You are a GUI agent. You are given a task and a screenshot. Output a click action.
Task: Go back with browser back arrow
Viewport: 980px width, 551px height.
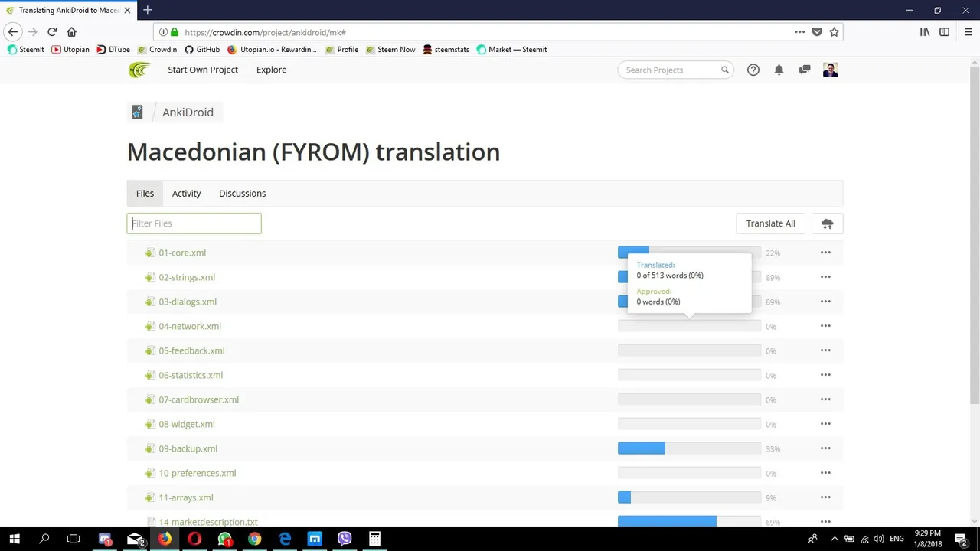pyautogui.click(x=13, y=32)
